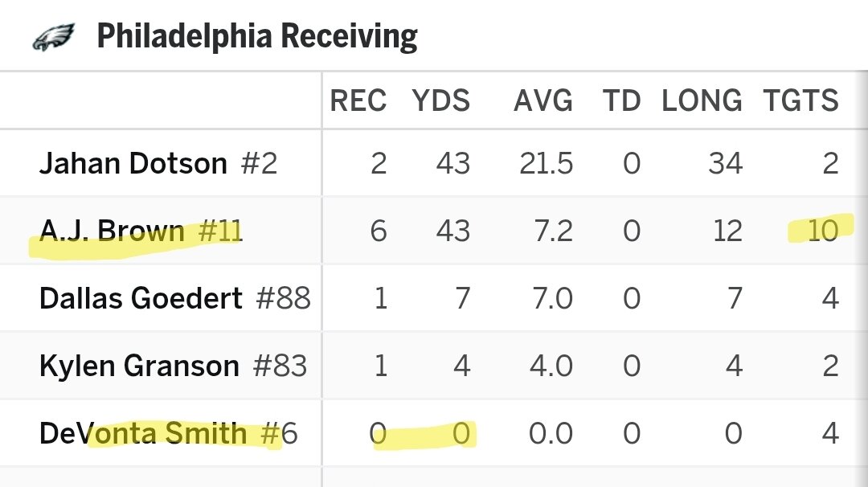Click A.J. Brown's 6 receptions value
This screenshot has width=868, height=487.
tap(379, 231)
